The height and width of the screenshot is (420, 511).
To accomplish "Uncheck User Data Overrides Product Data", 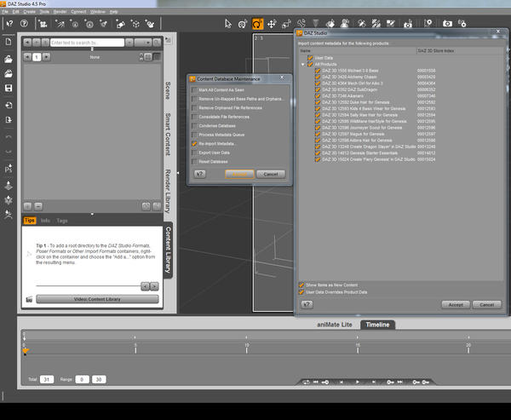I will pyautogui.click(x=301, y=292).
